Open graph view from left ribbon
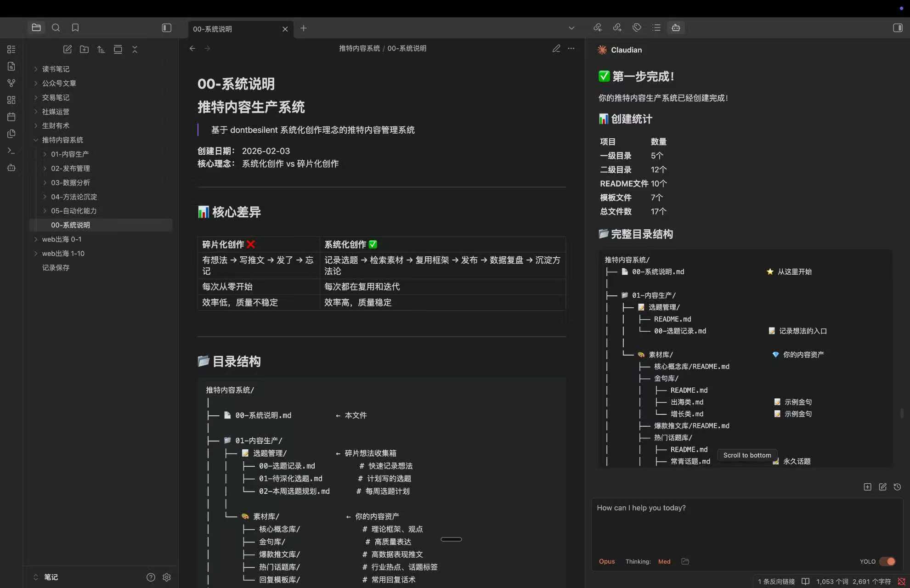Image resolution: width=910 pixels, height=588 pixels. coord(11,83)
